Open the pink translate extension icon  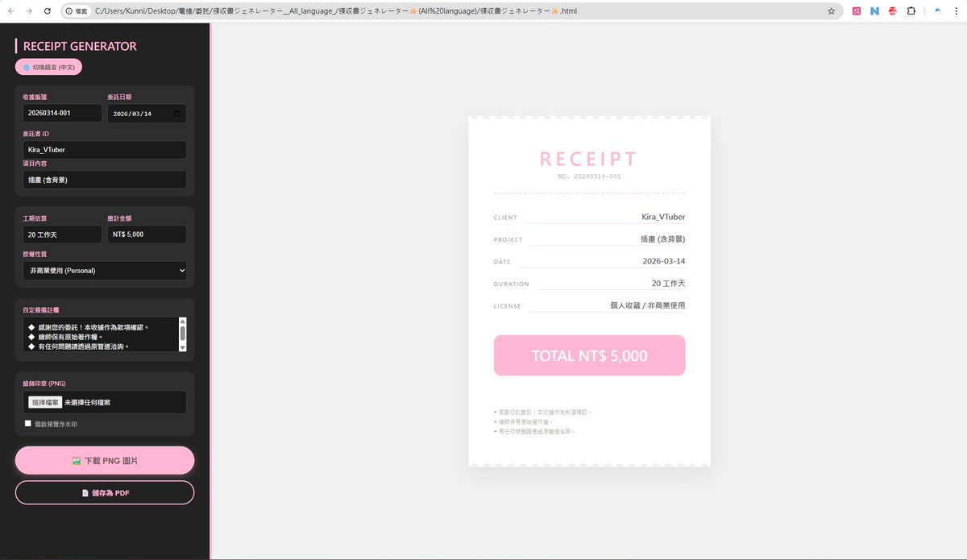pyautogui.click(x=857, y=11)
